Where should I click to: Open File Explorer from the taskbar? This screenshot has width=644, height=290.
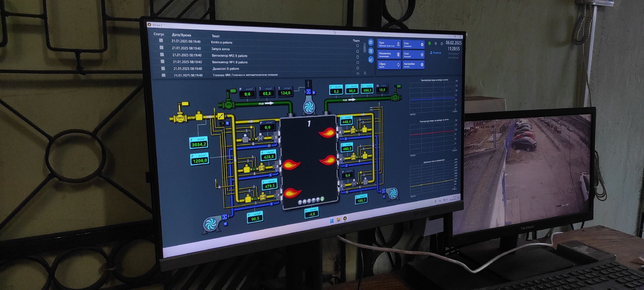(338, 220)
